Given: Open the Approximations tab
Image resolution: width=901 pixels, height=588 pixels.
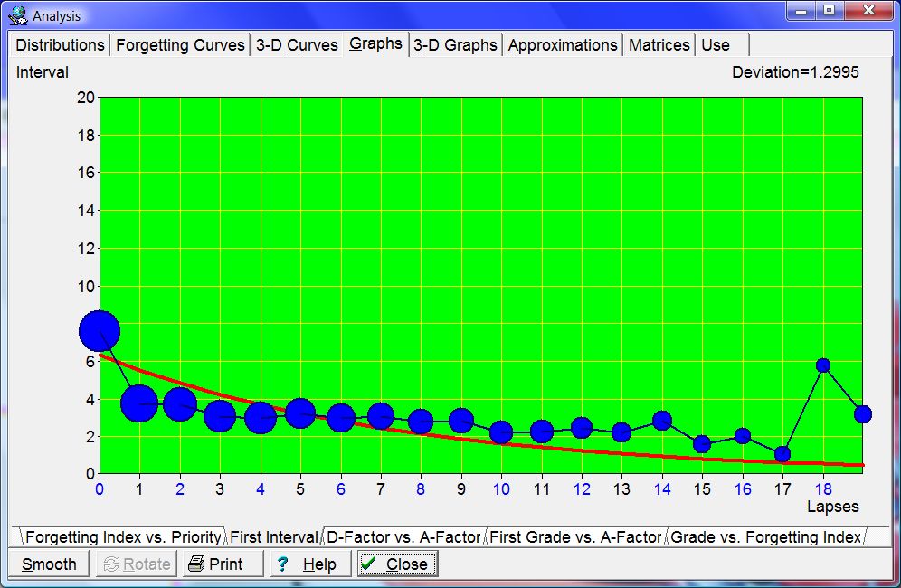Looking at the screenshot, I should click(563, 45).
